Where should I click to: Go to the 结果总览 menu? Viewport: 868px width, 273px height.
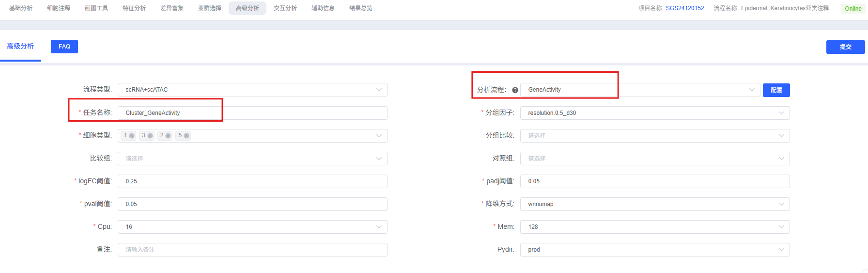(361, 8)
